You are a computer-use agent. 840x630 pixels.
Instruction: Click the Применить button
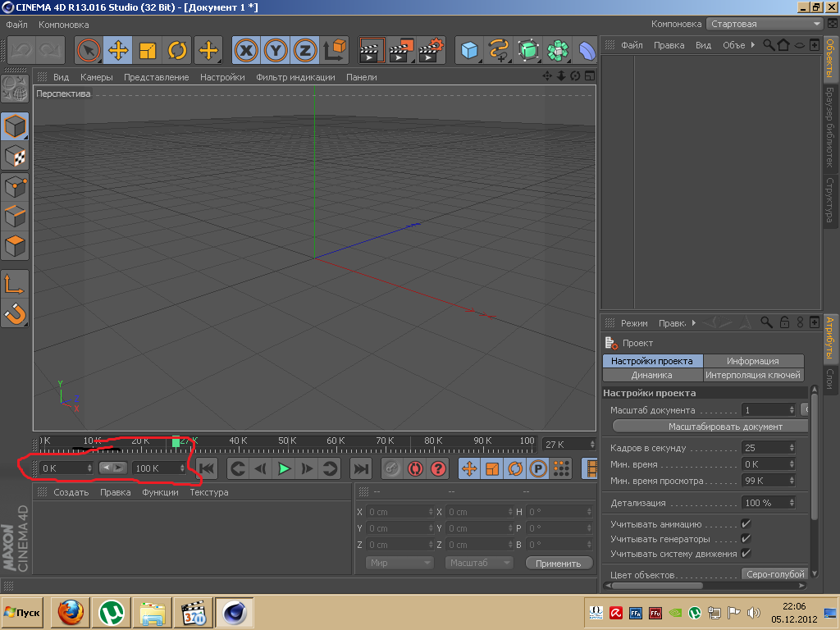559,563
